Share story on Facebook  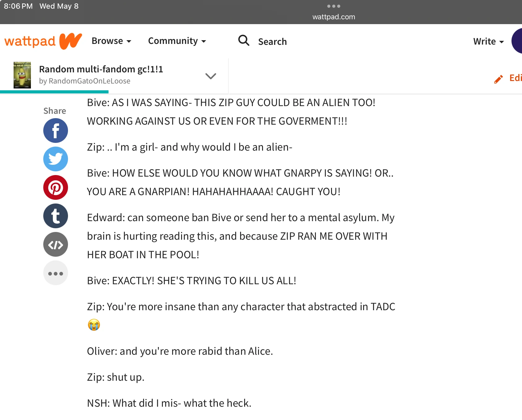[56, 131]
